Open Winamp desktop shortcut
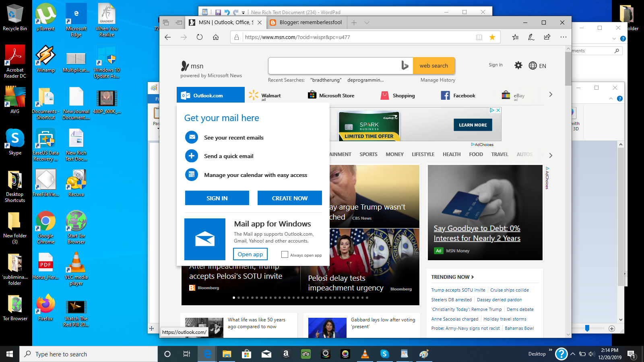 (45, 59)
